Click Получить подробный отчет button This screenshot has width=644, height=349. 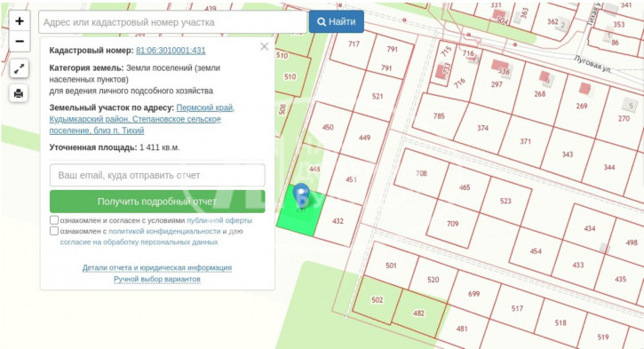pos(157,202)
